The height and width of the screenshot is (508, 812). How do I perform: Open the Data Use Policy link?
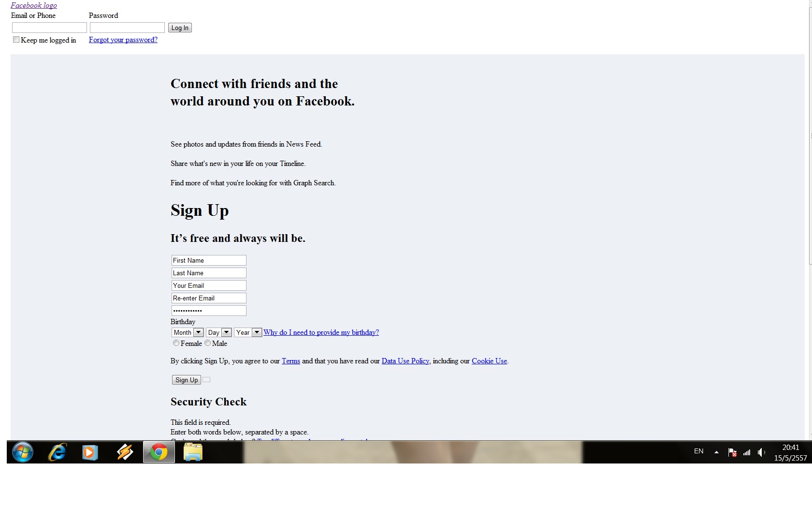pyautogui.click(x=406, y=361)
